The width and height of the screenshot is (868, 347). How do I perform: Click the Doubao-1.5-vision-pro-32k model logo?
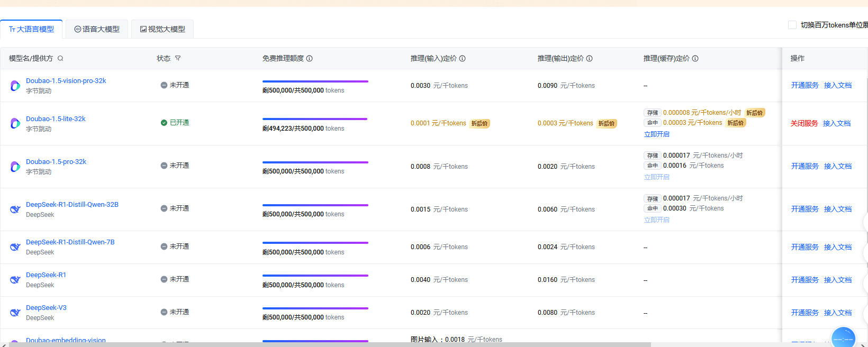tap(15, 86)
